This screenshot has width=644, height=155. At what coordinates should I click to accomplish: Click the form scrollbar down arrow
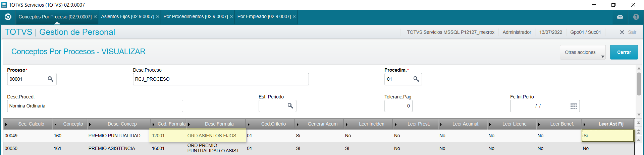click(x=639, y=114)
